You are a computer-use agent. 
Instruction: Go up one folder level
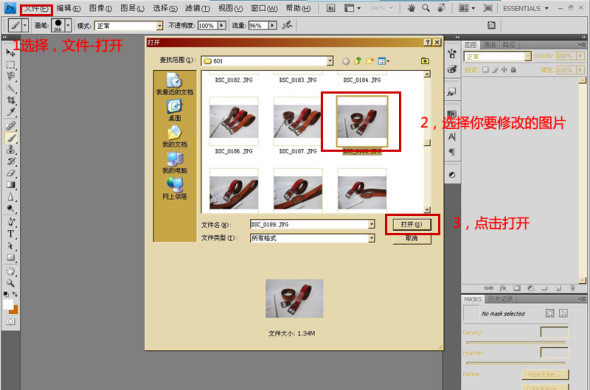point(358,61)
